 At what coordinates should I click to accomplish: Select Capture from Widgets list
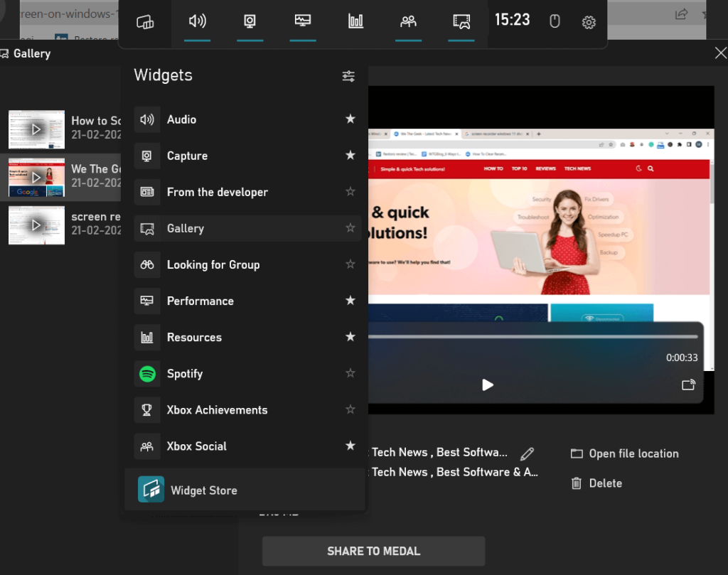pos(247,156)
